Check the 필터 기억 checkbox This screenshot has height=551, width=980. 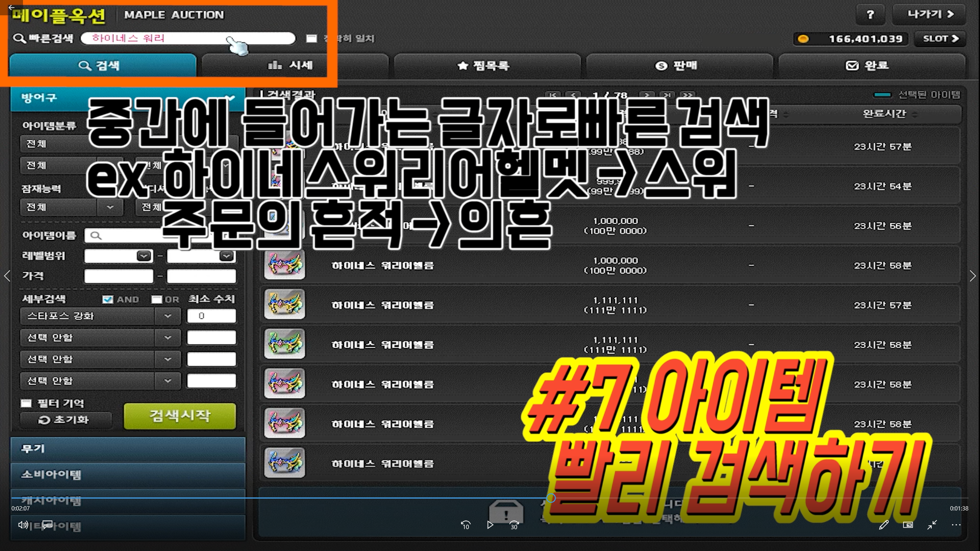[x=26, y=403]
